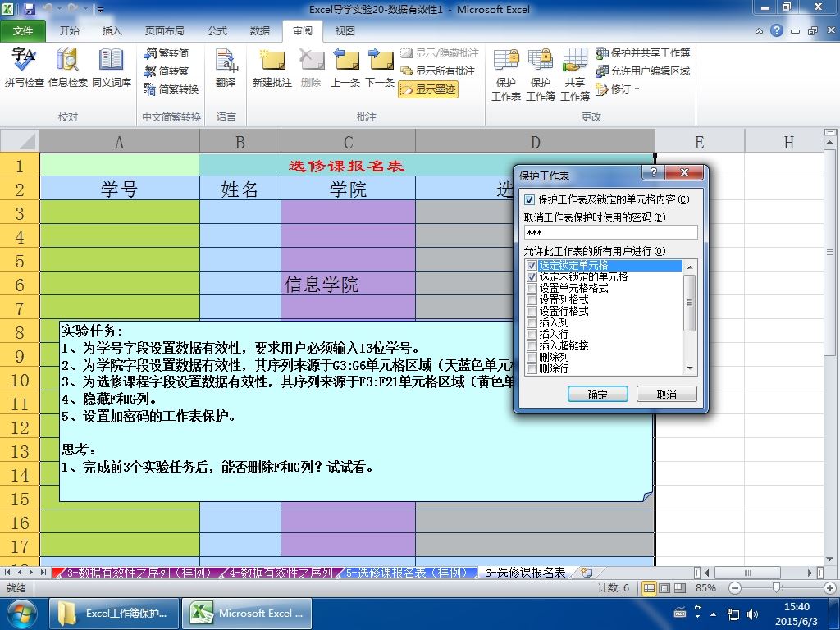The width and height of the screenshot is (840, 630).
Task: Open Excel工作簿保护 folder in taskbar
Action: click(x=114, y=614)
